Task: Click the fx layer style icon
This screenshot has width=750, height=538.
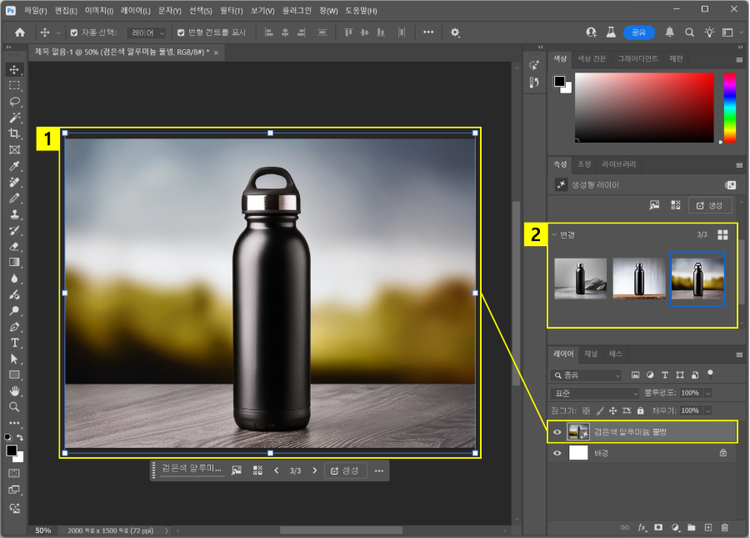Action: tap(641, 527)
